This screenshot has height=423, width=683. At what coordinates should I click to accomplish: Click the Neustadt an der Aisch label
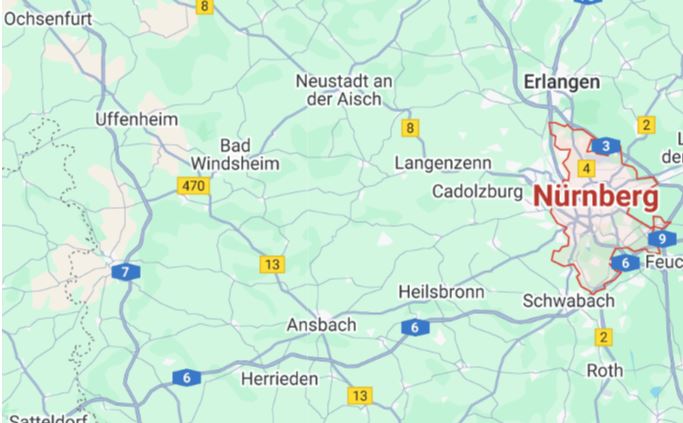click(x=344, y=90)
